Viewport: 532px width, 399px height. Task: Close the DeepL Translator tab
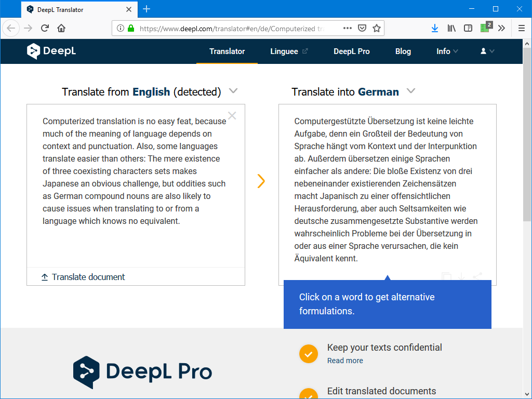(x=129, y=9)
